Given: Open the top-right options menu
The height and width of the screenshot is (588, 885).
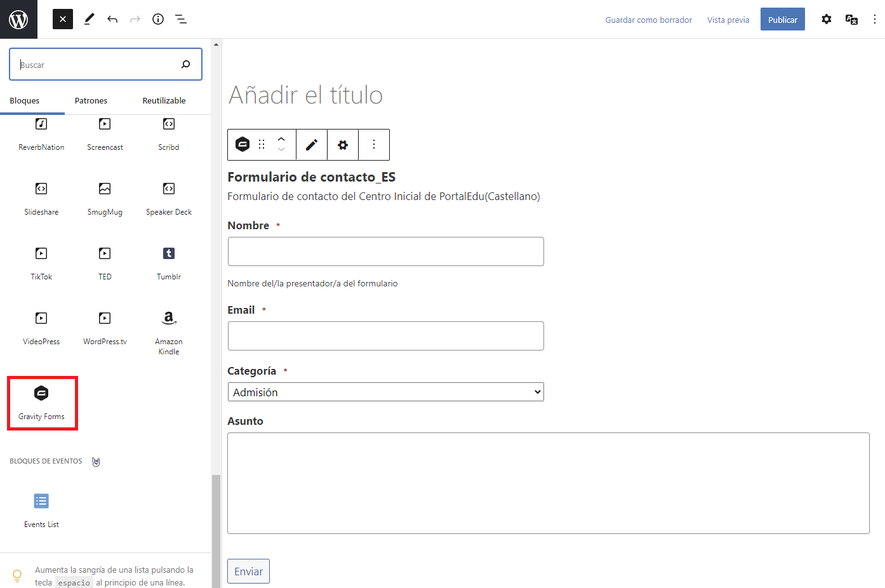Looking at the screenshot, I should [875, 19].
